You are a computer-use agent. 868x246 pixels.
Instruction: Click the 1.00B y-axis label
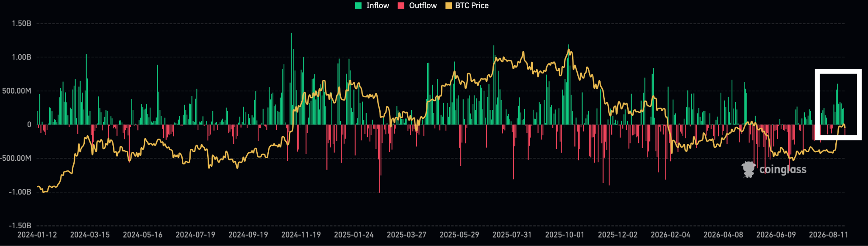pyautogui.click(x=22, y=57)
